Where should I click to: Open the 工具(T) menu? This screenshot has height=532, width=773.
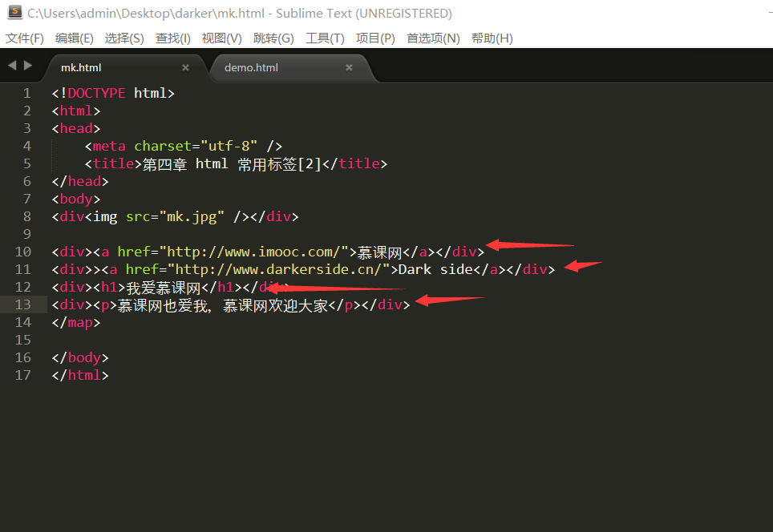[x=325, y=38]
